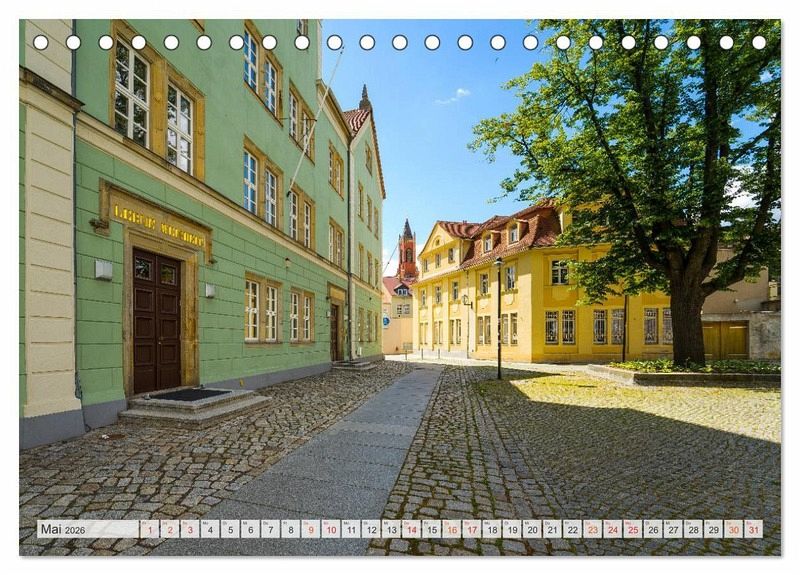Select day 25 in the calendar strip
This screenshot has width=800, height=575.
coord(632,529)
